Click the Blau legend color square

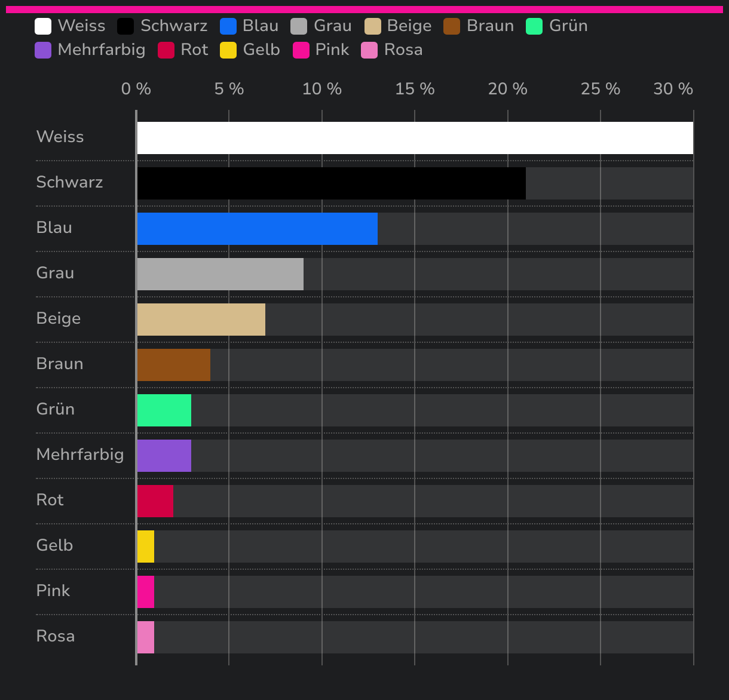pyautogui.click(x=228, y=26)
